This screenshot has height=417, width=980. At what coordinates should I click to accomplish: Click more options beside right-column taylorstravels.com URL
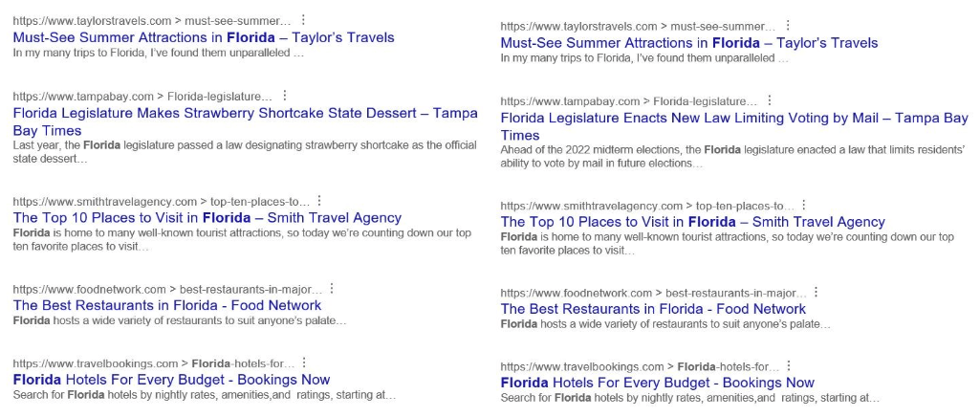coord(790,26)
